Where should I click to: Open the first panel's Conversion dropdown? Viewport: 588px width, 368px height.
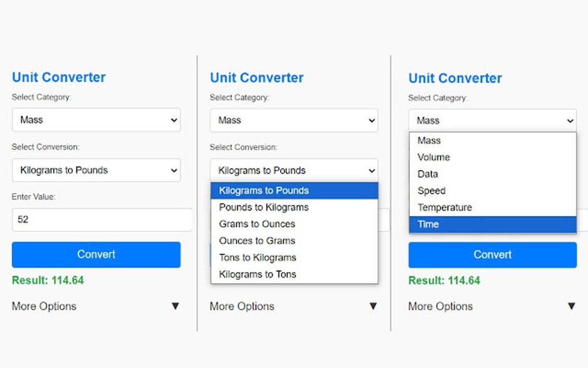pyautogui.click(x=96, y=170)
